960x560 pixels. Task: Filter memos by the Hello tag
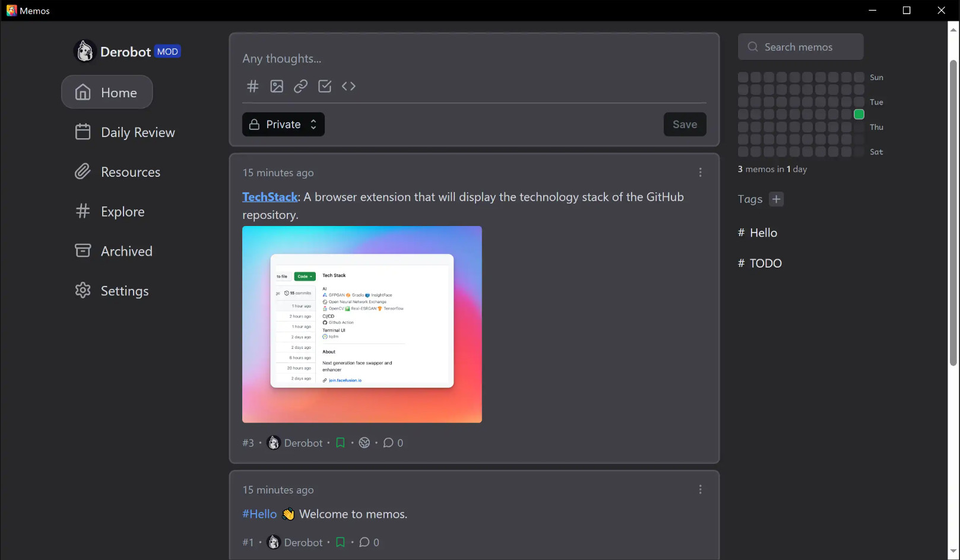[x=758, y=233]
